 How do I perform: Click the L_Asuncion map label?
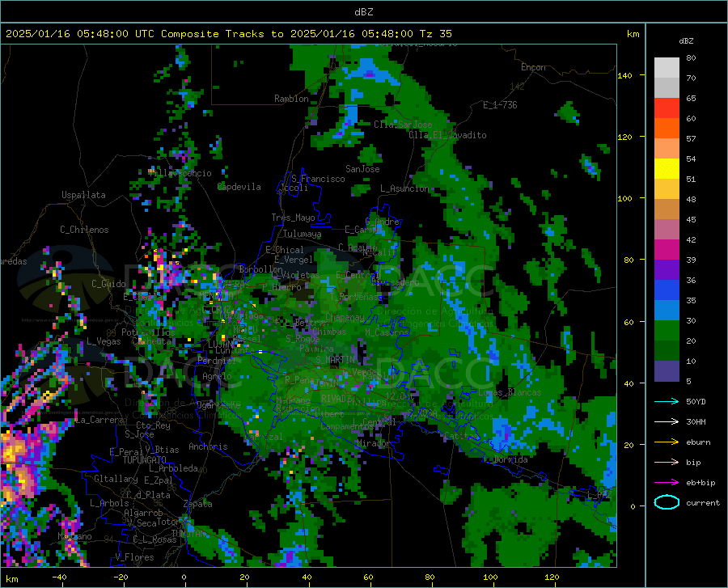[405, 188]
